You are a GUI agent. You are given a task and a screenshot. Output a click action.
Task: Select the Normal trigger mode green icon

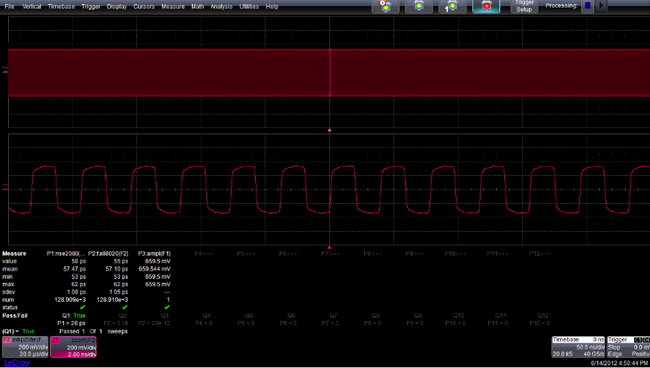click(419, 6)
